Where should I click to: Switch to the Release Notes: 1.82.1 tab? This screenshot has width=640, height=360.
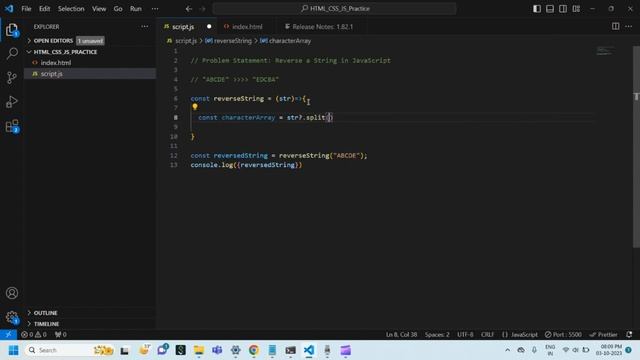click(322, 27)
